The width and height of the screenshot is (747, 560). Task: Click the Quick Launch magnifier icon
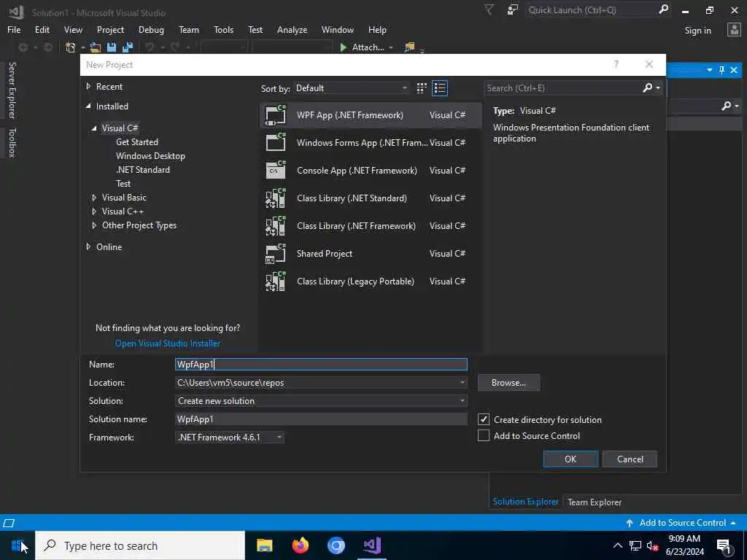pos(663,9)
